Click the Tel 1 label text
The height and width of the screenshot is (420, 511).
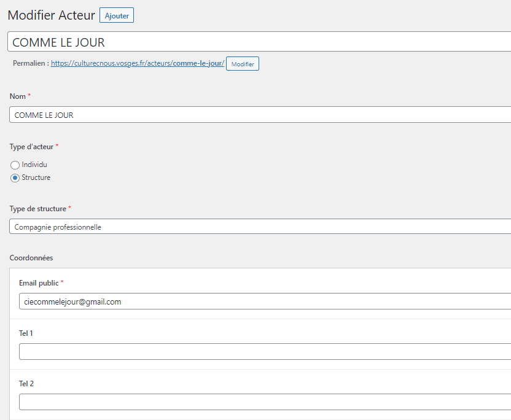(x=26, y=333)
